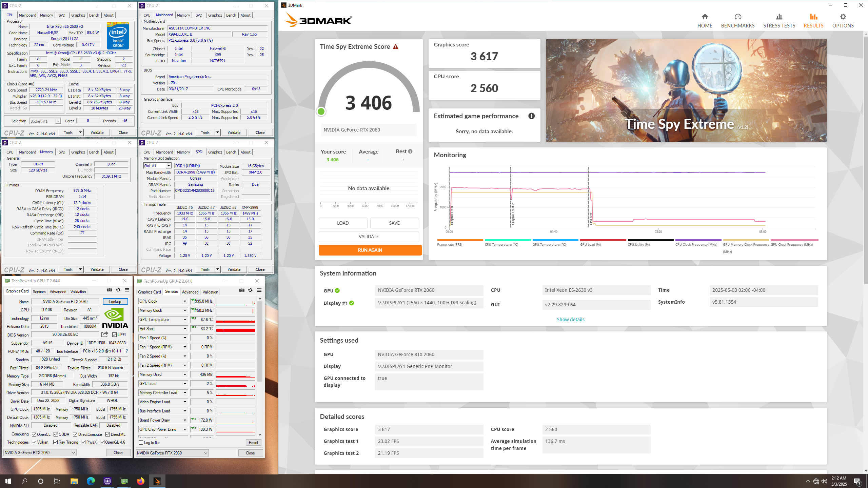Open File Explorer from taskbar

tap(74, 481)
